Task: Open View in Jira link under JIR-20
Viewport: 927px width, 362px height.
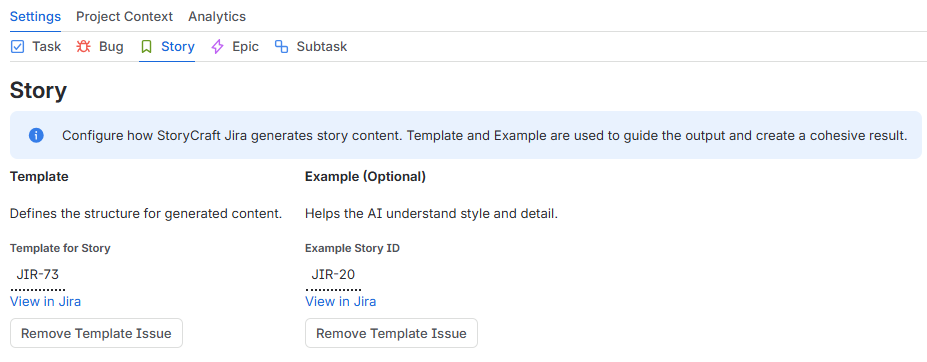Action: (341, 302)
